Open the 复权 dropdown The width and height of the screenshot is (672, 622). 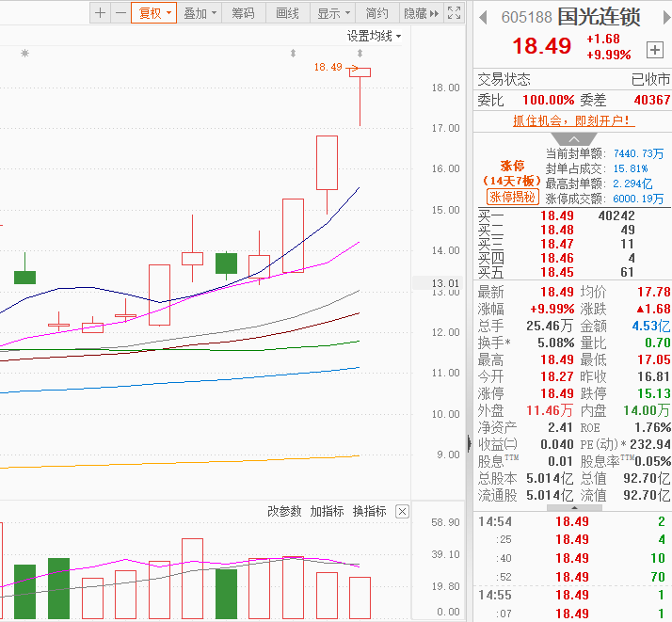click(154, 13)
